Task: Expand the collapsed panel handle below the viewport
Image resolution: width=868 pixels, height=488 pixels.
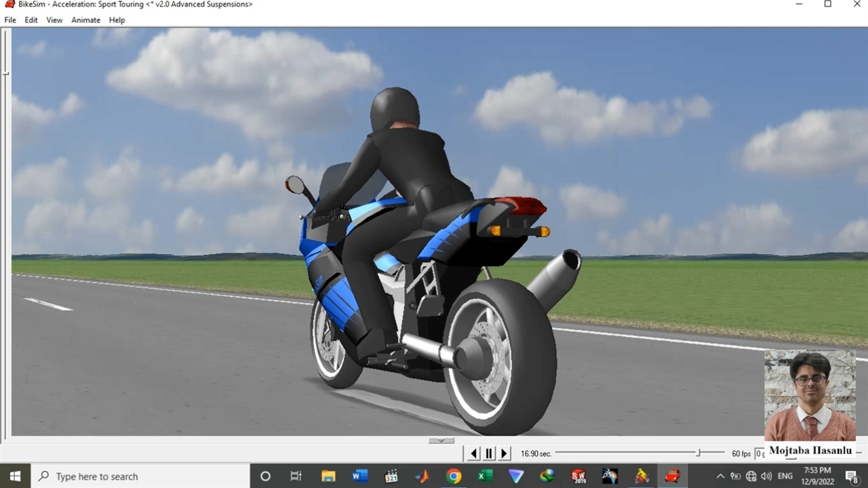Action: [x=441, y=441]
